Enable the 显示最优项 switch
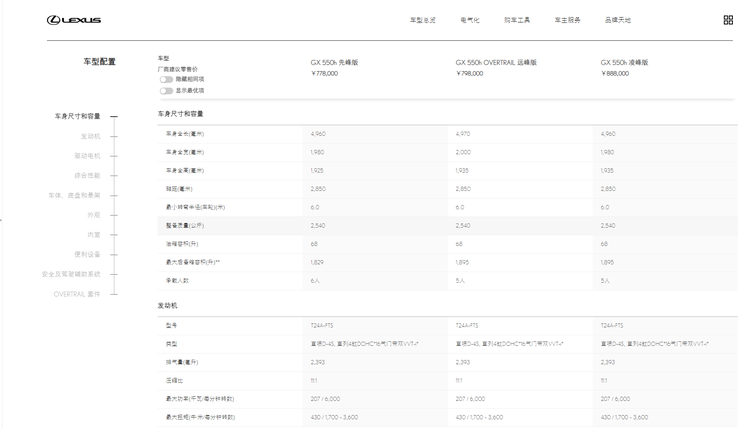 coord(166,90)
